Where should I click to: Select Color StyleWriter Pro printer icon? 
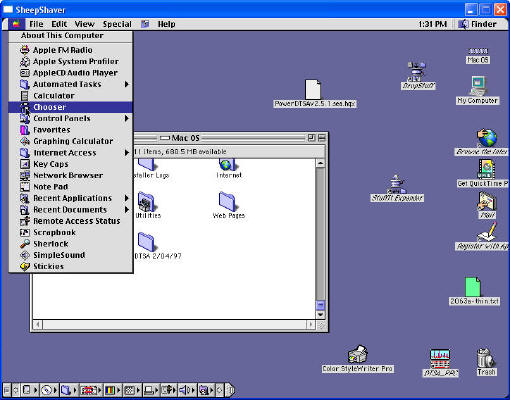tap(357, 359)
